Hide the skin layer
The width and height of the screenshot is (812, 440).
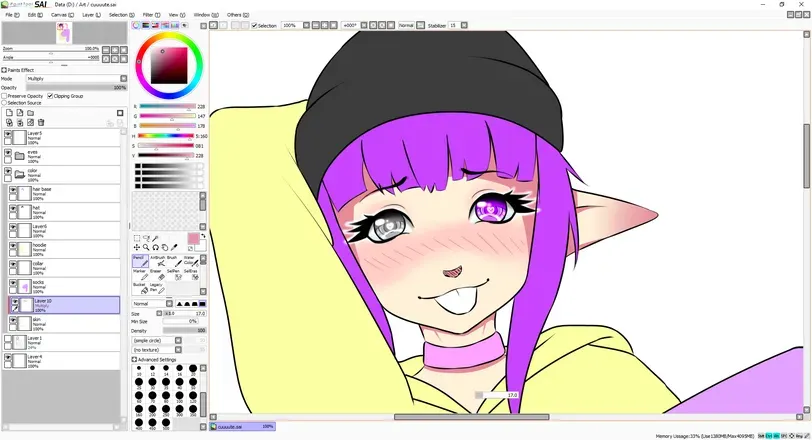(13, 320)
